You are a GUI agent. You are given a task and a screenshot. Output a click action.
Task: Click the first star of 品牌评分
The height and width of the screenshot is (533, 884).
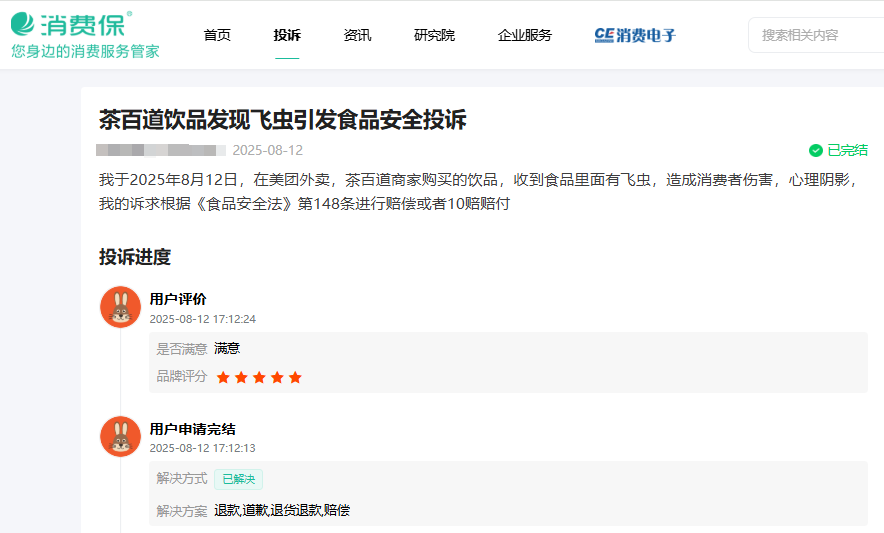point(223,377)
